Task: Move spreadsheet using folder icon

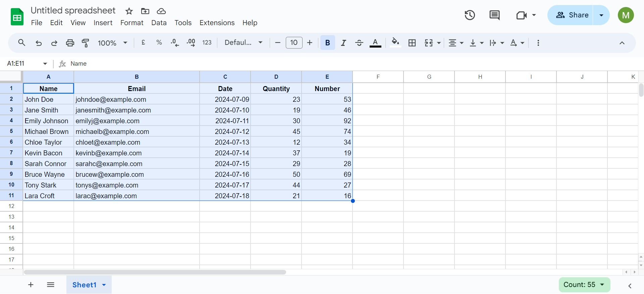Action: pyautogui.click(x=145, y=11)
